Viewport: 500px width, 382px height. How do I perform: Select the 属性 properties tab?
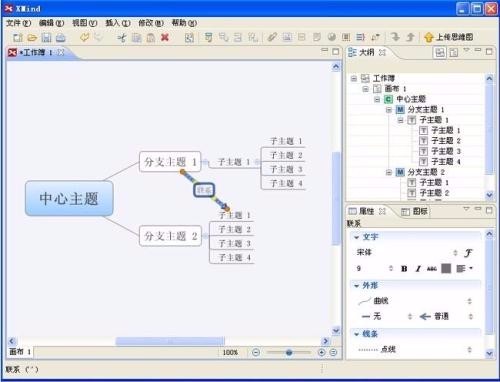click(x=366, y=211)
